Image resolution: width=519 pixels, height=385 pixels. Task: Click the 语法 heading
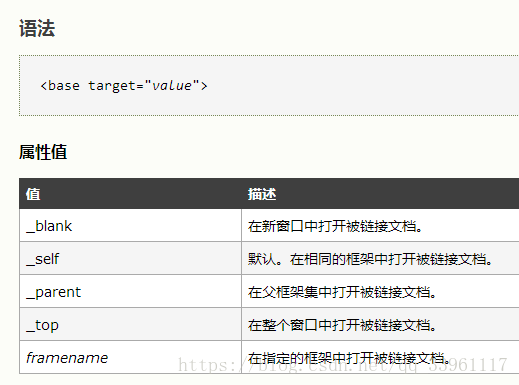(37, 28)
